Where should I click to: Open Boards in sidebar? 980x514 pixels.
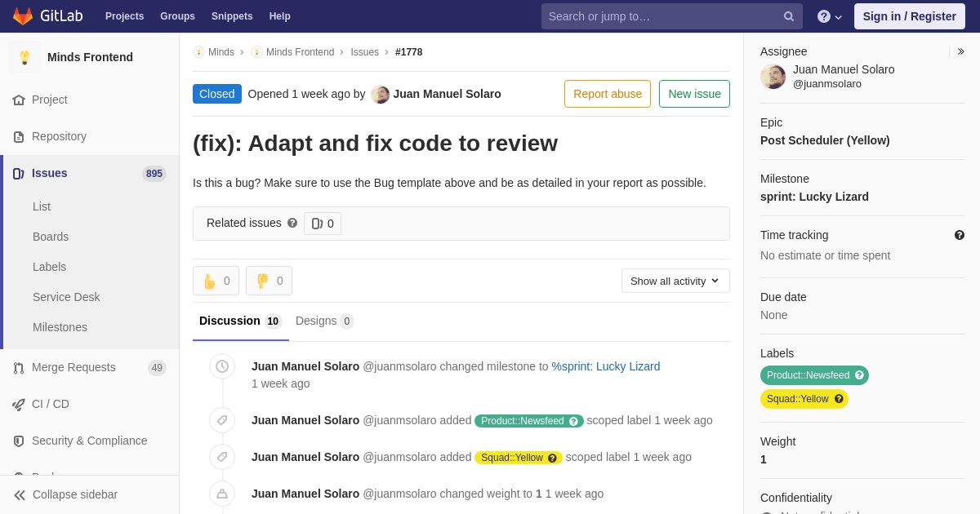point(51,237)
